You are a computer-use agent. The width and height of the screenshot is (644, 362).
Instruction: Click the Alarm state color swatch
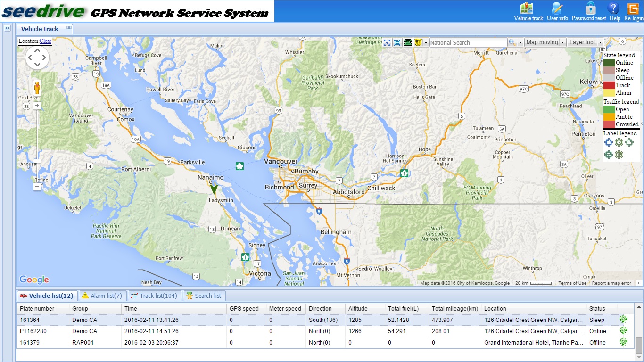pyautogui.click(x=609, y=93)
